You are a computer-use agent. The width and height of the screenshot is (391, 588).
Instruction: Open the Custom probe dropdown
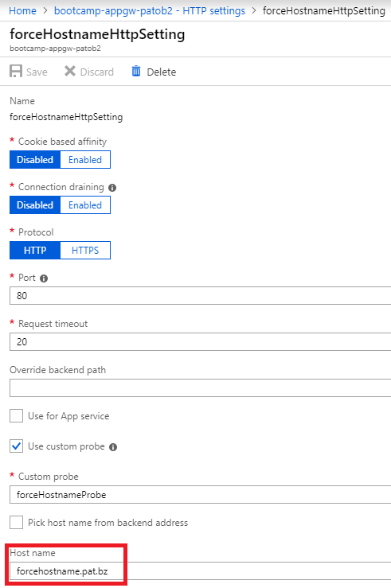click(x=201, y=495)
